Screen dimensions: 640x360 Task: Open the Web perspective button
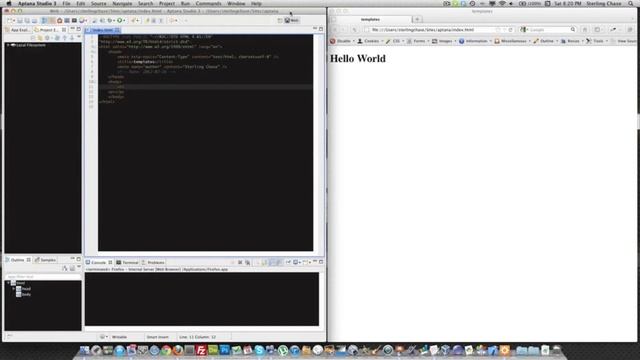292,20
